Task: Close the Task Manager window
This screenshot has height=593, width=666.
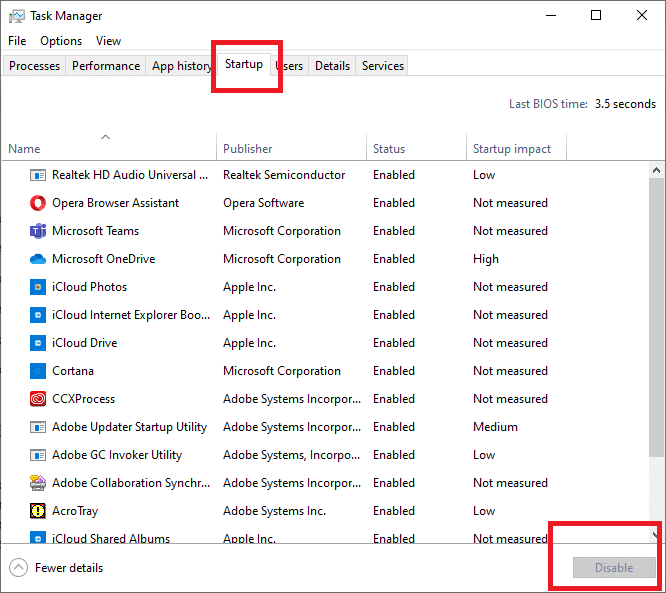Action: 642,16
